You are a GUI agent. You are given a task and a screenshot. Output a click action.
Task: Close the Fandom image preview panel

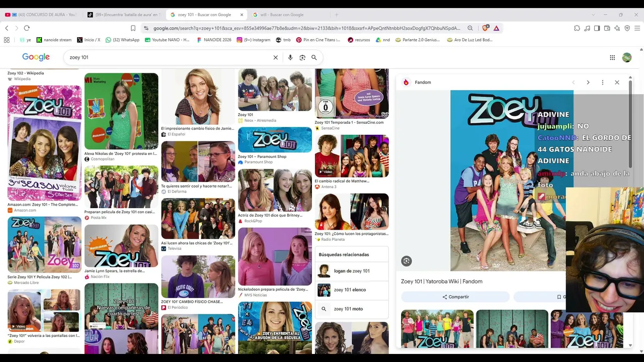pos(617,82)
